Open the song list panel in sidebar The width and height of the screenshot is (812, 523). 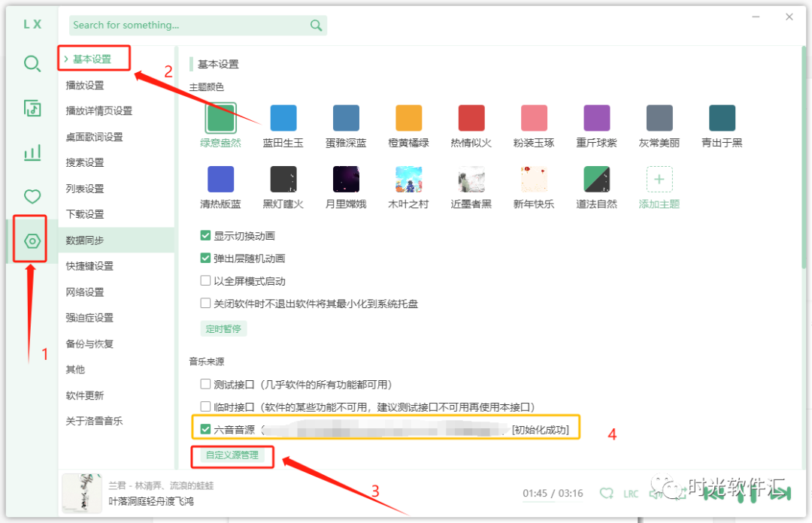click(32, 108)
